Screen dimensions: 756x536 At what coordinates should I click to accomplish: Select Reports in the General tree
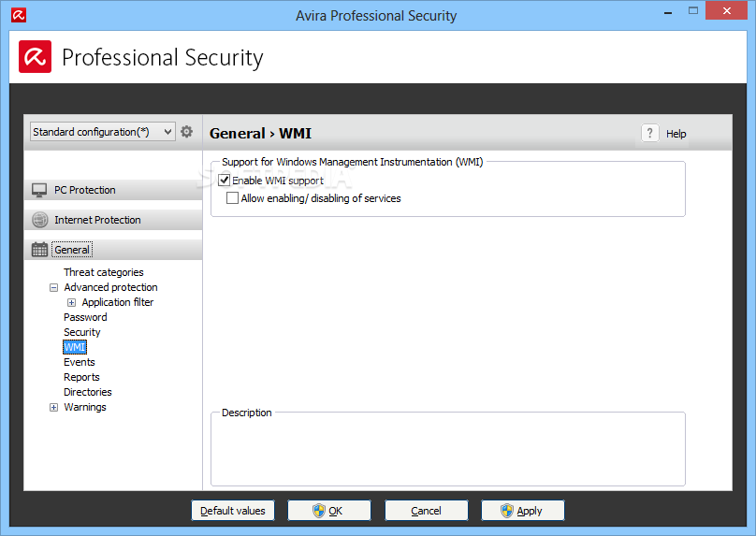point(81,377)
